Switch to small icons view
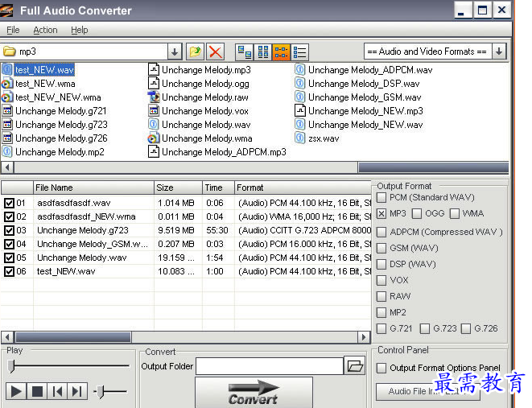 pos(262,52)
